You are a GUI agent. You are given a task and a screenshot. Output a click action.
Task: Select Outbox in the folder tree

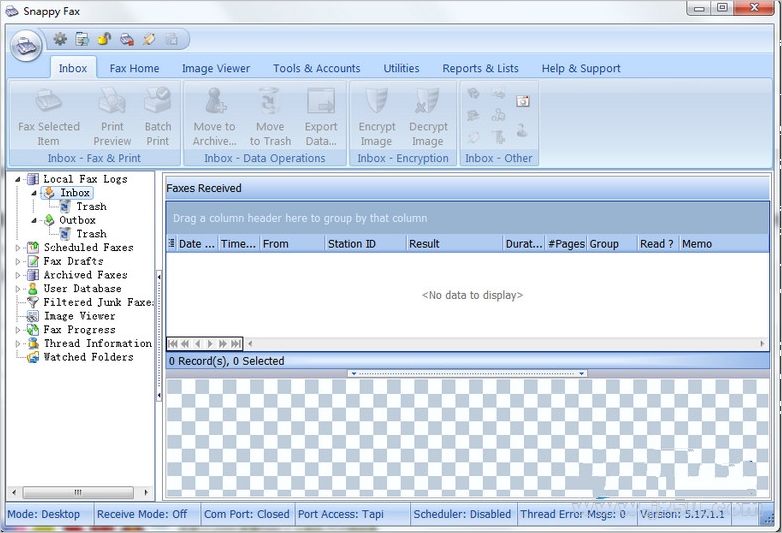pyautogui.click(x=77, y=220)
